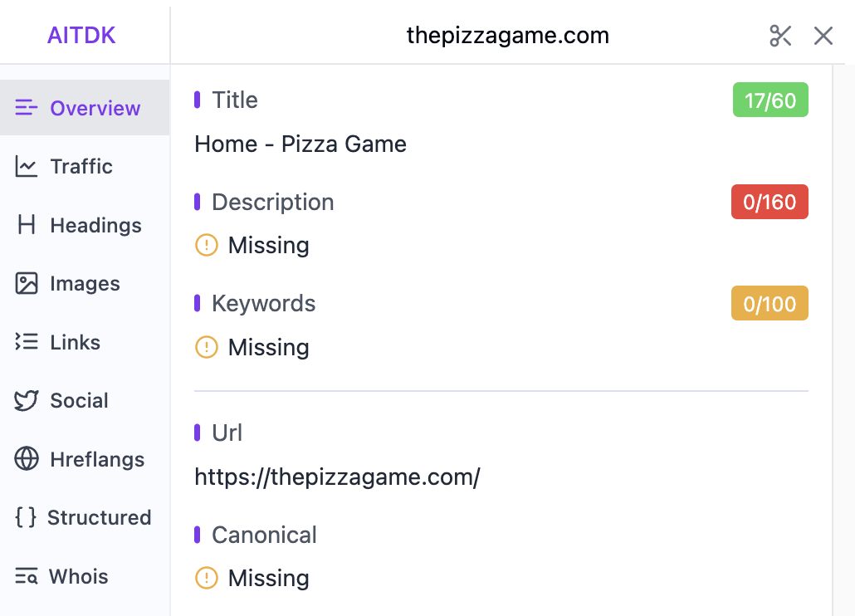
Task: Click the Traffic chart icon
Action: coord(27,167)
